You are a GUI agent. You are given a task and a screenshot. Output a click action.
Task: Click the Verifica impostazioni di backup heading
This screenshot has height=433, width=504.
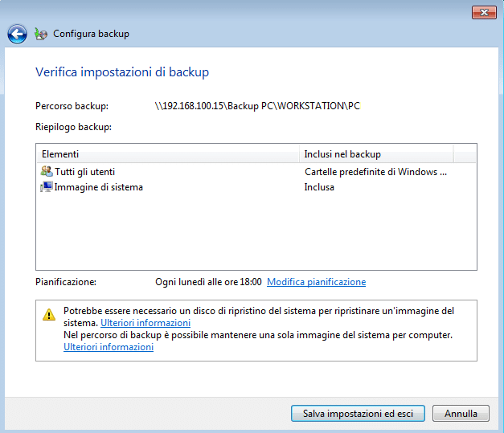click(122, 72)
